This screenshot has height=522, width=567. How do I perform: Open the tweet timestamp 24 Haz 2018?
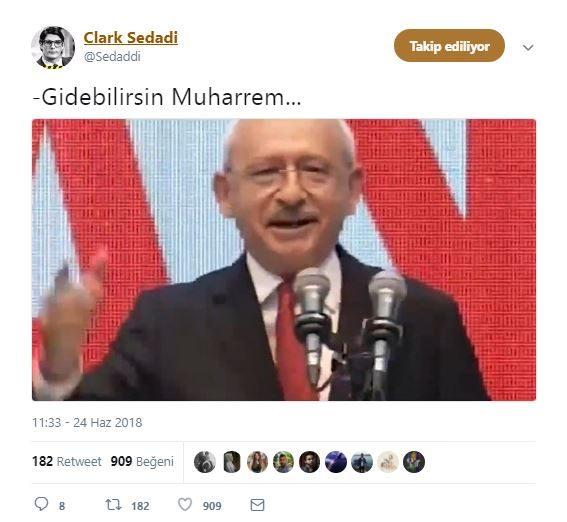coord(87,422)
